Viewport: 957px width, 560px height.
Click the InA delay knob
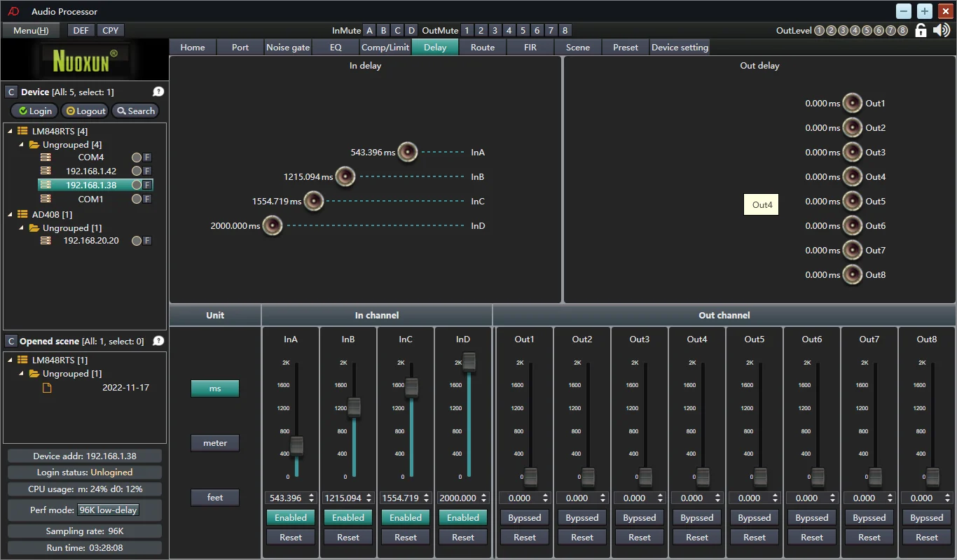(408, 152)
